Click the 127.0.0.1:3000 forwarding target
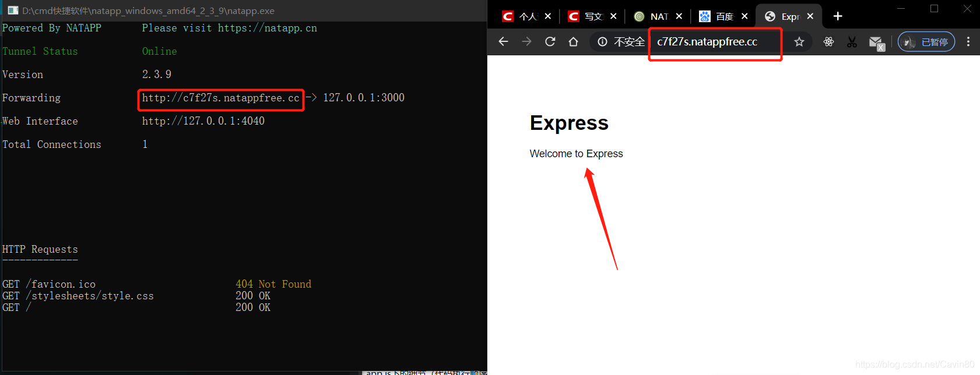980x375 pixels. 364,98
